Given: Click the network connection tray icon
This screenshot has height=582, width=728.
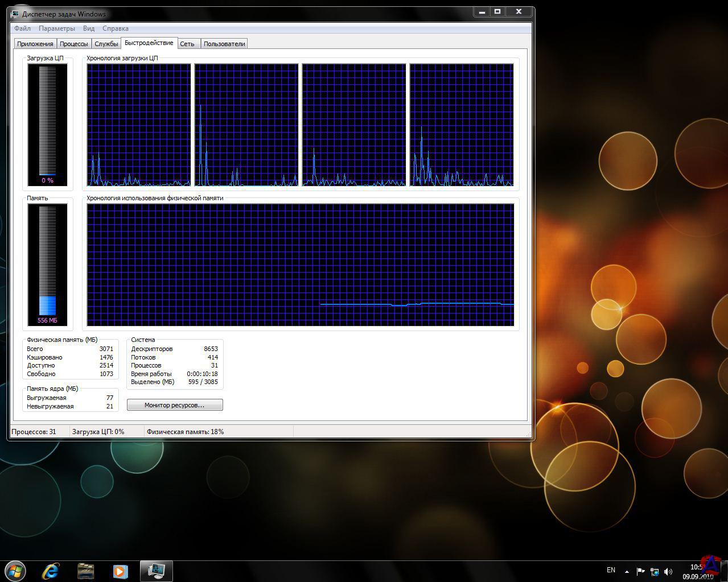Looking at the screenshot, I should 655,572.
